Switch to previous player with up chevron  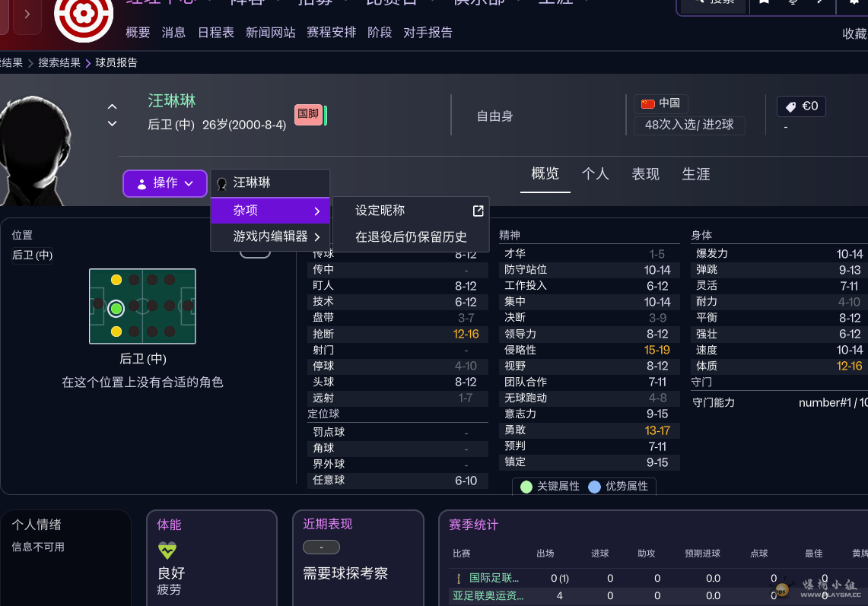[113, 106]
